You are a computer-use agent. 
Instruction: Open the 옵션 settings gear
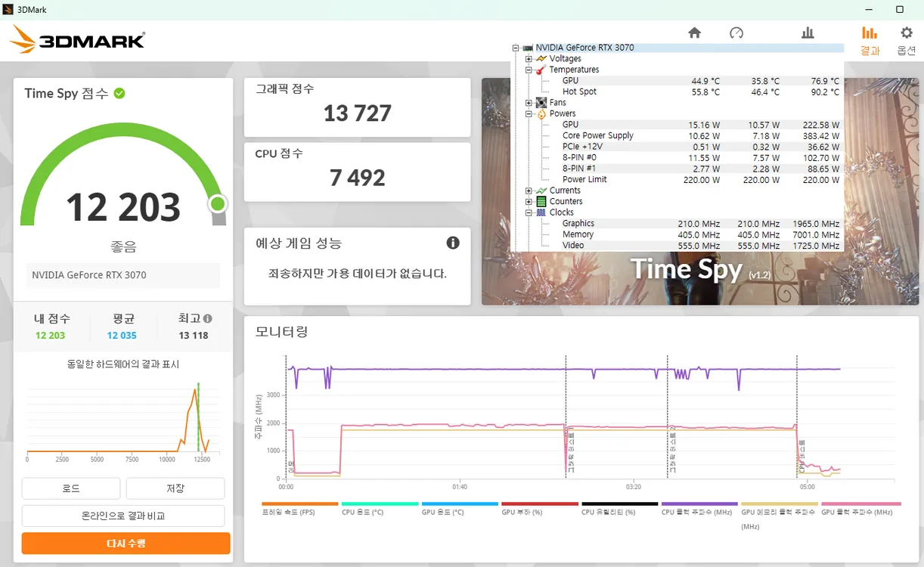[x=907, y=41]
